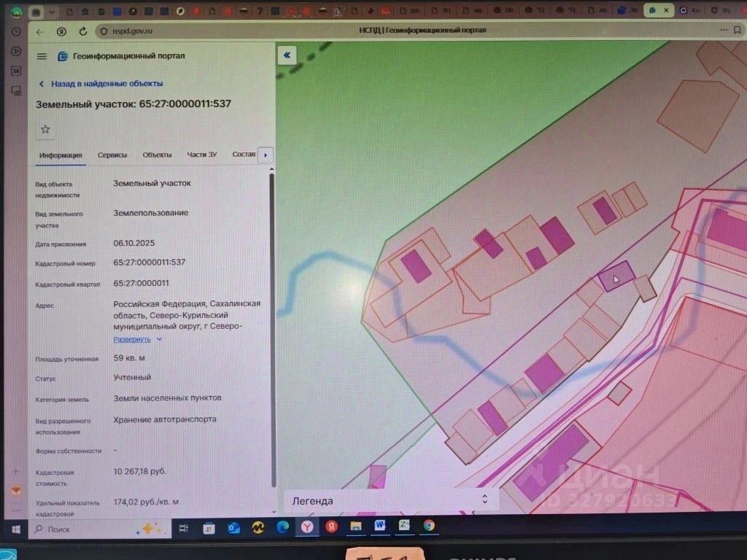Switch to the Состав tab
747x560 pixels.
click(244, 155)
